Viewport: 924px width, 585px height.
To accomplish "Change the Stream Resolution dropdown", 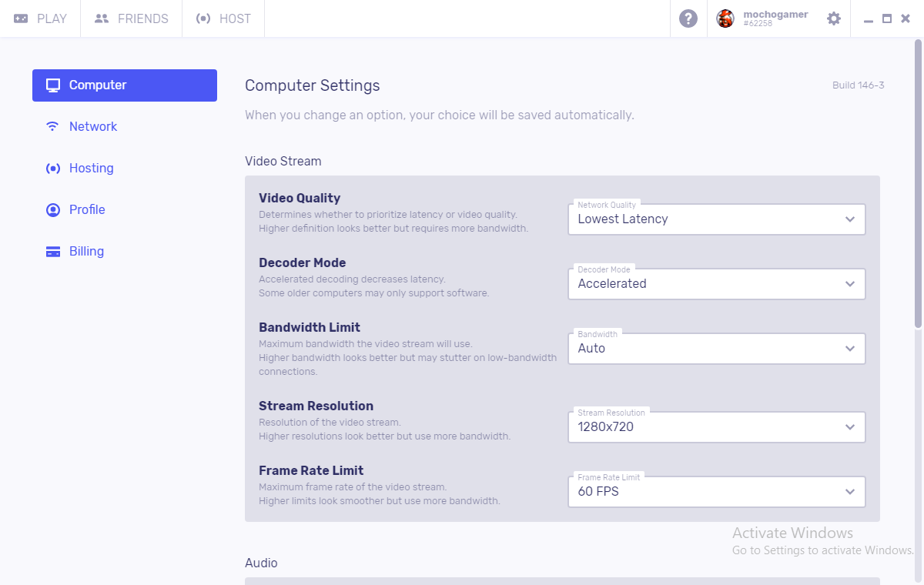I will click(x=716, y=426).
